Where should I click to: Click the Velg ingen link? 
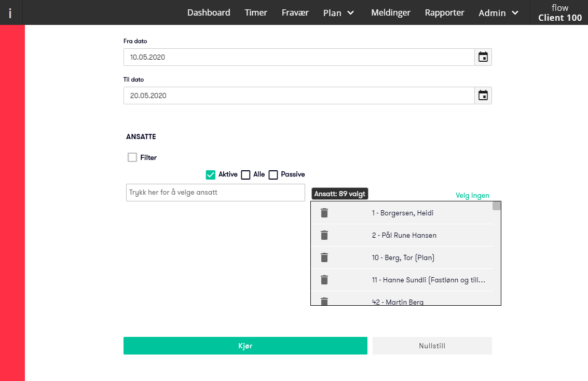[x=472, y=195]
